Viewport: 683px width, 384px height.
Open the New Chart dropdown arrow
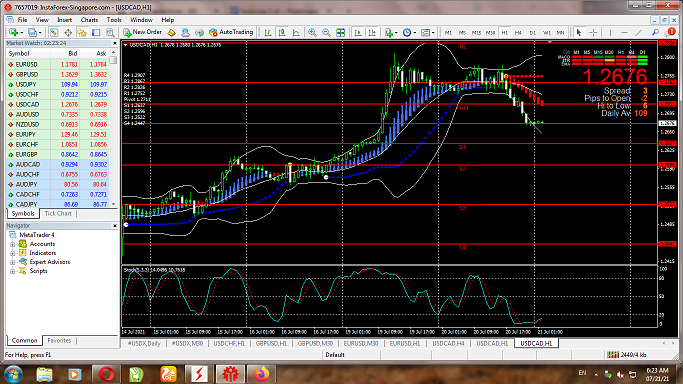tap(21, 33)
